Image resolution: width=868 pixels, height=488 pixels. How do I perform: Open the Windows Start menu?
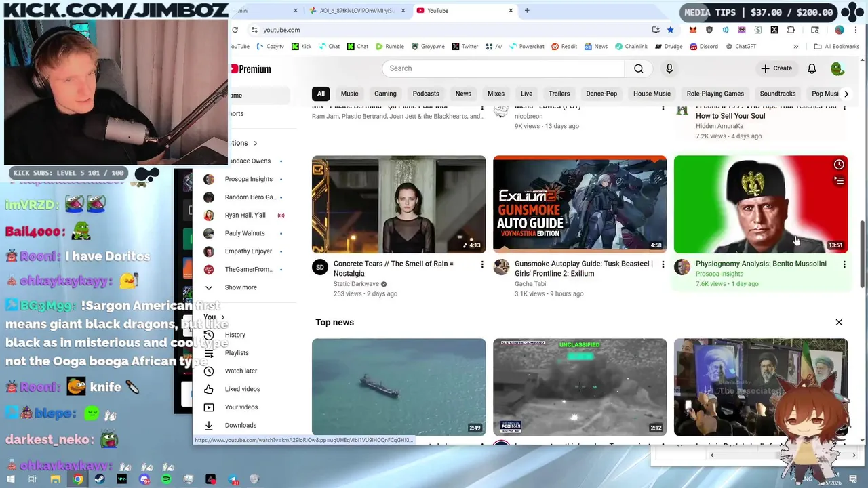pos(10,479)
